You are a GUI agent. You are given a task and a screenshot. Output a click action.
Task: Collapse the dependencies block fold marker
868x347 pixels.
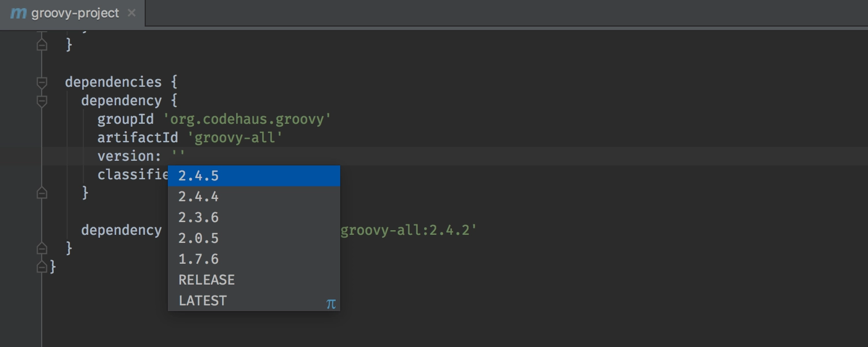tap(42, 82)
